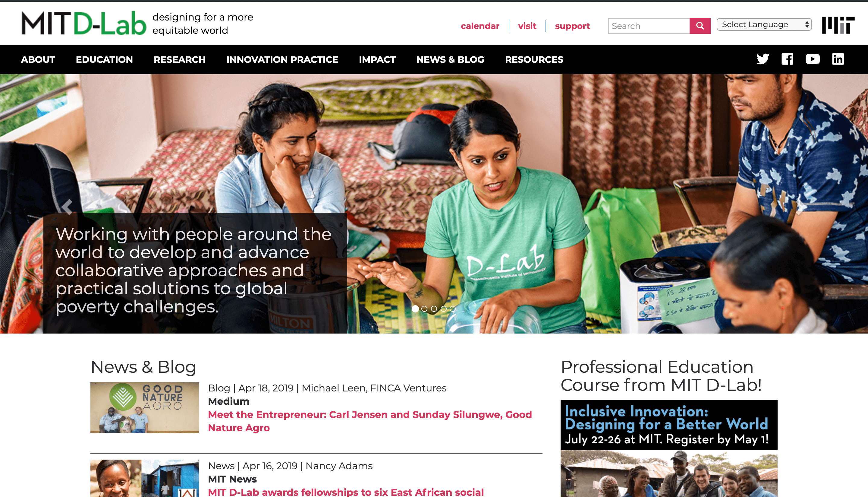Expand the Innovation Practice menu

coord(282,59)
